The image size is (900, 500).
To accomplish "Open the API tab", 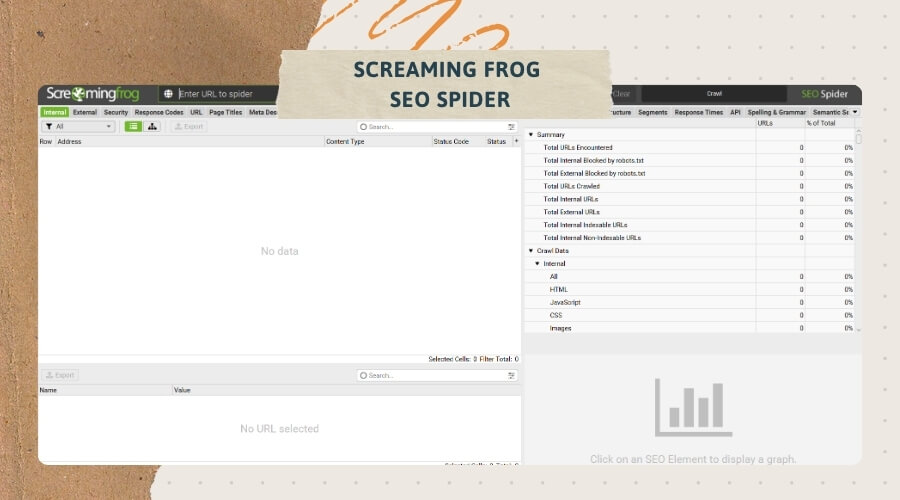I will pos(735,113).
